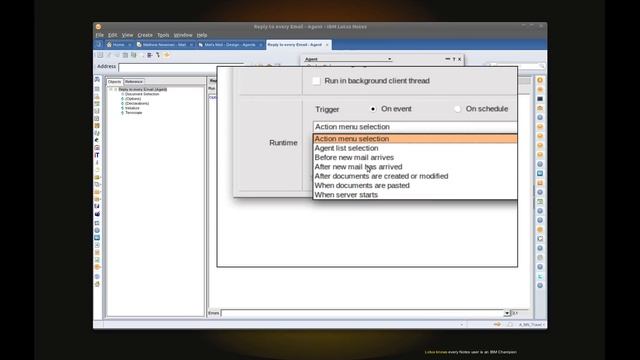Select the On event trigger option
This screenshot has height=360, width=640.
pos(373,109)
